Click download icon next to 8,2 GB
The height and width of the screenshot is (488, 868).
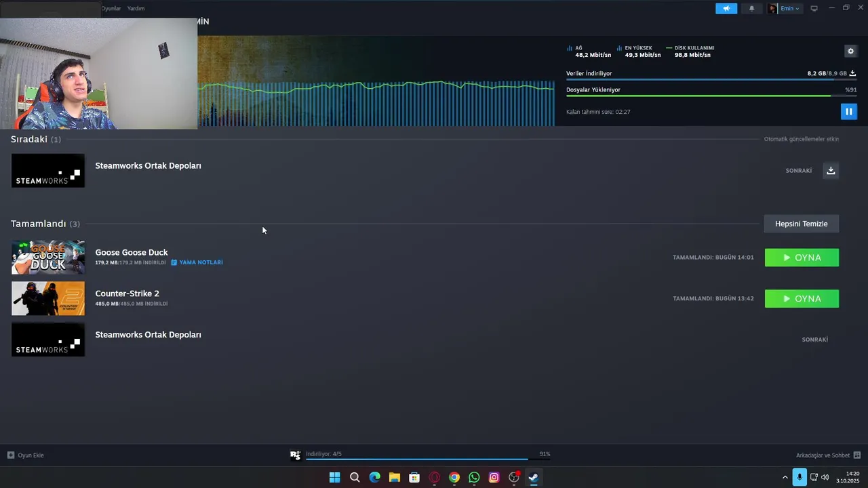click(852, 73)
